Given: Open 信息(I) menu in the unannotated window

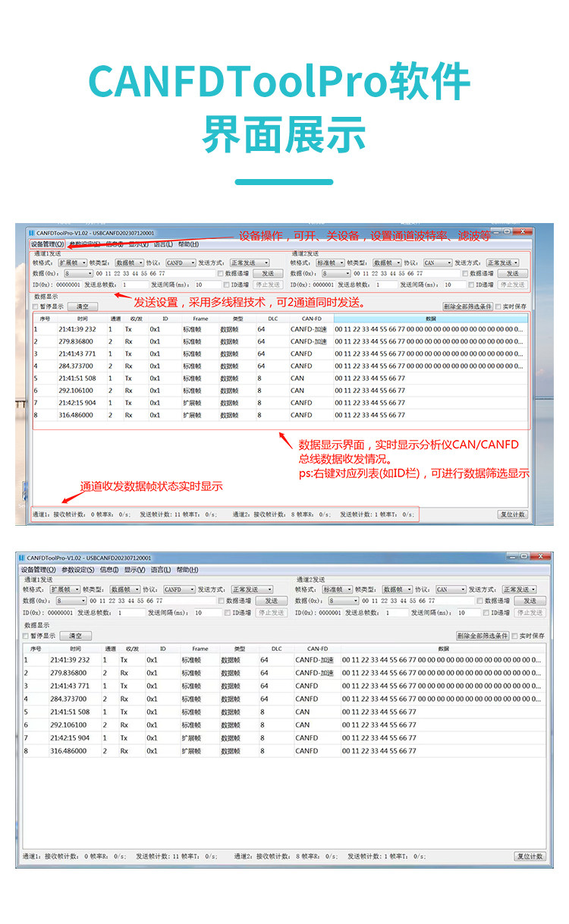Looking at the screenshot, I should pyautogui.click(x=109, y=570).
